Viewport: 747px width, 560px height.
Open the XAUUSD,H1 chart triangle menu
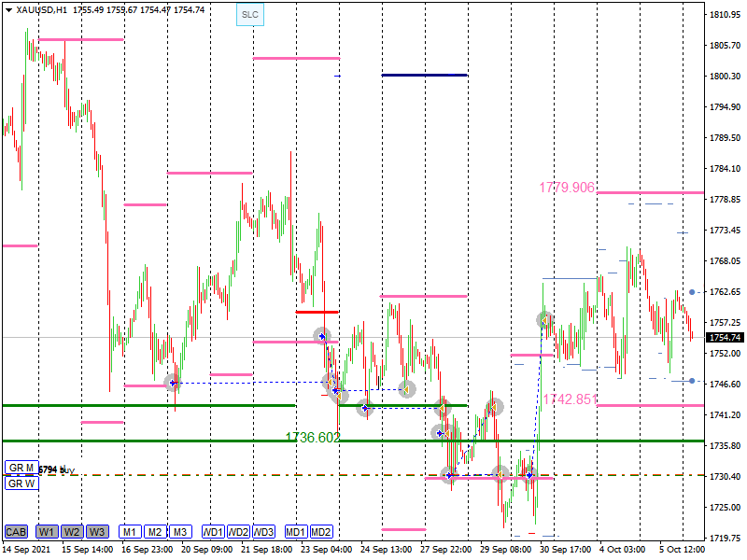click(7, 10)
